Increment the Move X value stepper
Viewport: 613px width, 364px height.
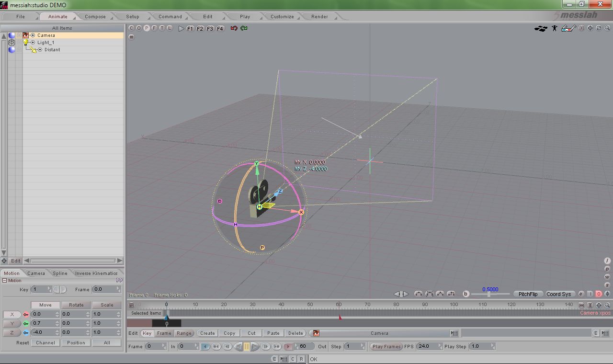pos(57,313)
